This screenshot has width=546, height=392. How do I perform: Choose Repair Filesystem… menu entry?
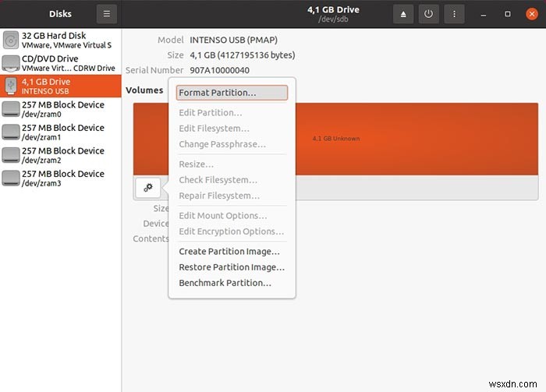(232, 196)
